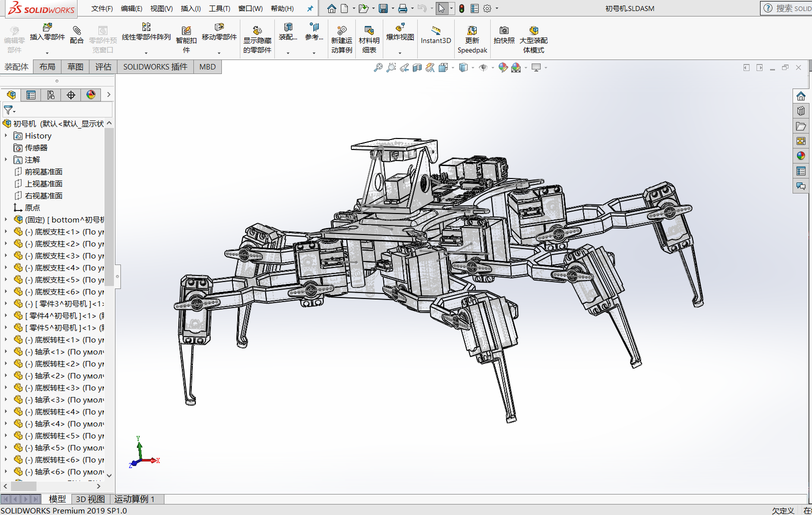Viewport: 812px width, 515px height.
Task: Click the 运动算例 1 bottom tab
Action: pyautogui.click(x=134, y=499)
